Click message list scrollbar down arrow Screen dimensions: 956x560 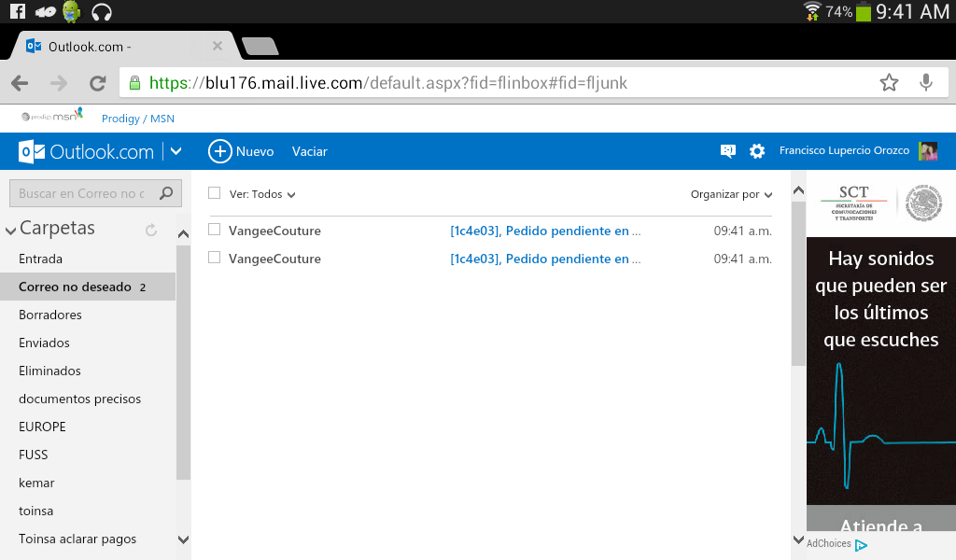coord(798,539)
